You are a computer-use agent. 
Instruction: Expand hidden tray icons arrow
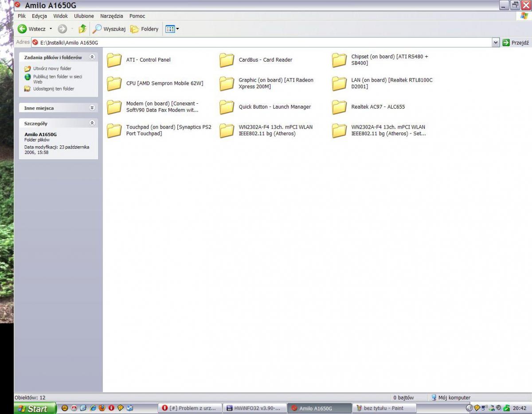coord(469,408)
